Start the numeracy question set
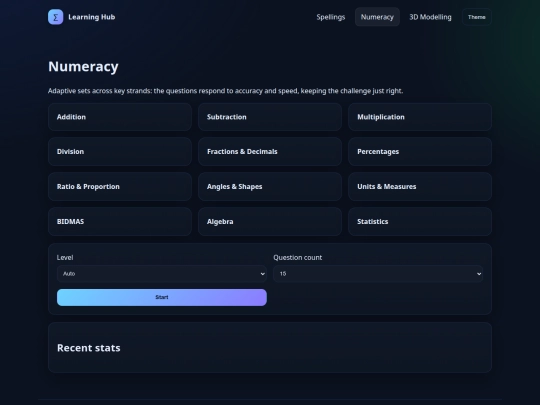Viewport: 540px width, 405px height. tap(162, 297)
